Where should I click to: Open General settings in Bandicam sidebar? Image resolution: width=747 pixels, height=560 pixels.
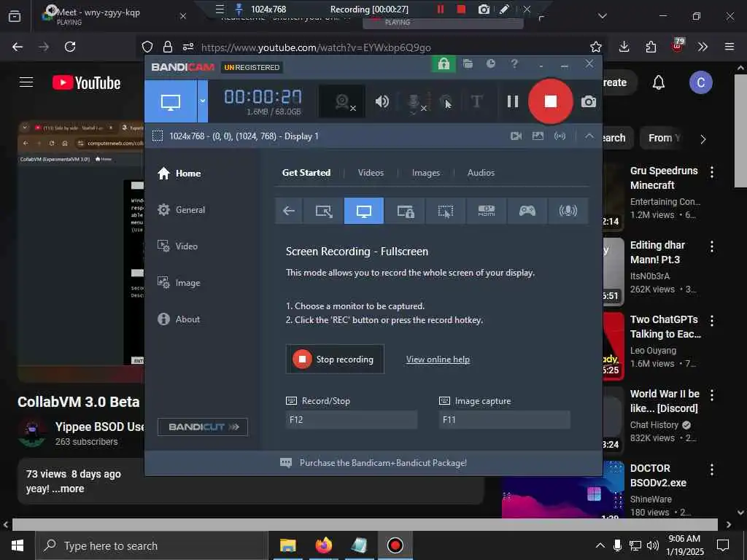[181, 210]
